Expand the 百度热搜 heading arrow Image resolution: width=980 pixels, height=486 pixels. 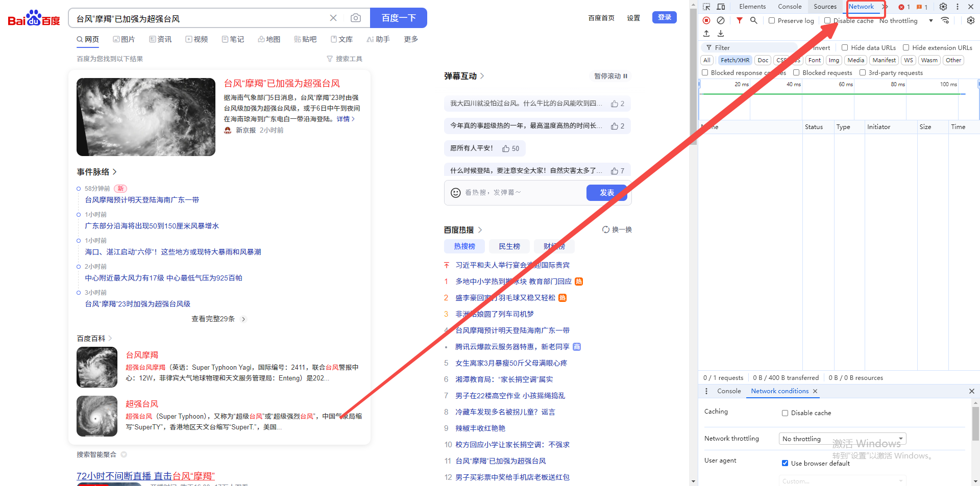click(480, 230)
